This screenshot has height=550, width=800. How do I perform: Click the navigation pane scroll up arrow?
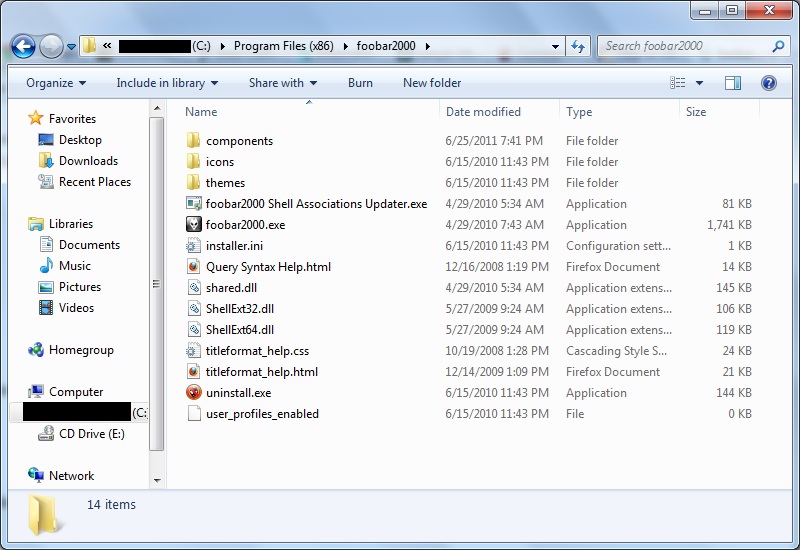[x=157, y=108]
